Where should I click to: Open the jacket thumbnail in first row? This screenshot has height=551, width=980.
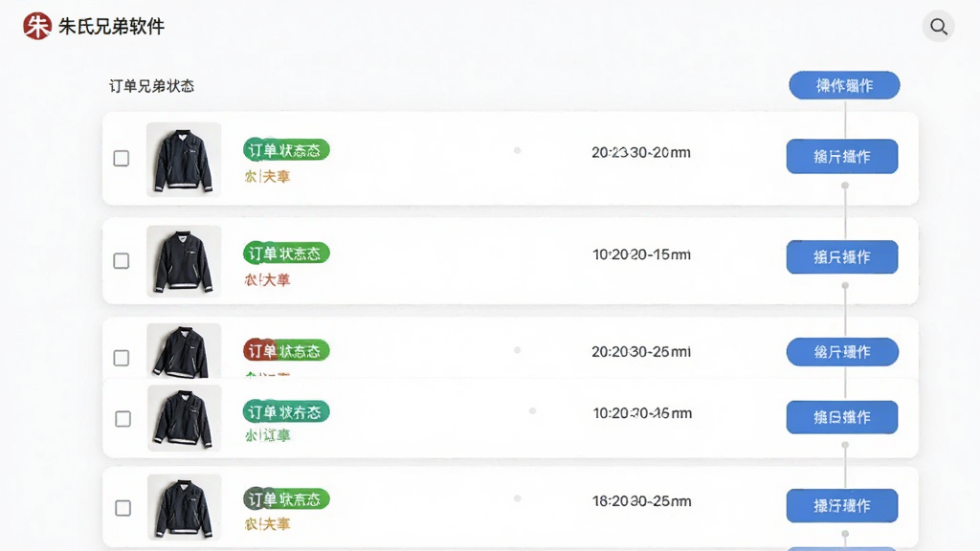tap(184, 160)
